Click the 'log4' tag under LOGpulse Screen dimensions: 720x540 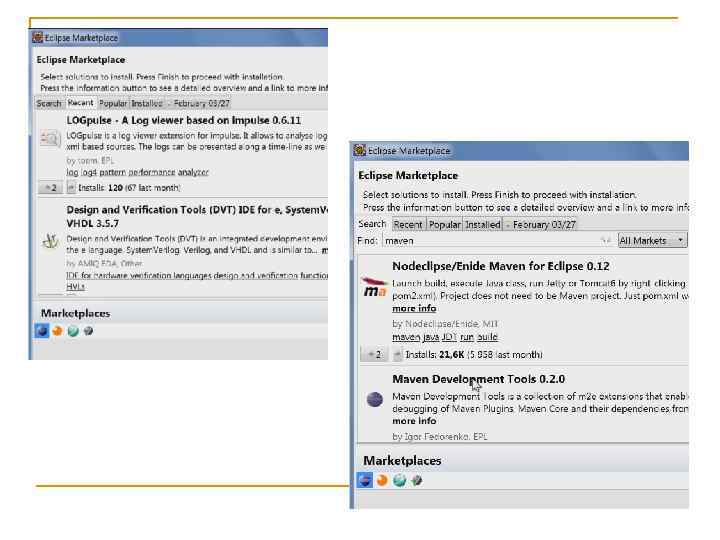88,172
